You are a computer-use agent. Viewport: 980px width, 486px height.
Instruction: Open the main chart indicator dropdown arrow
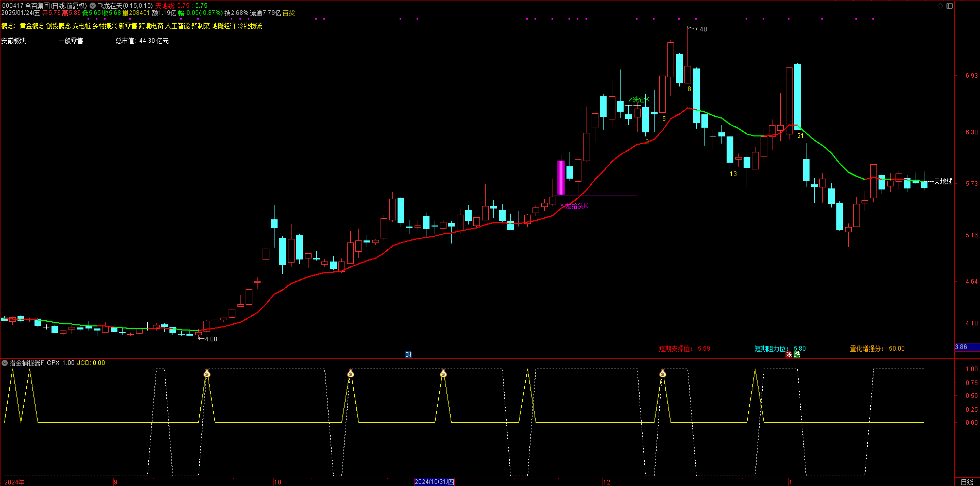[x=93, y=6]
